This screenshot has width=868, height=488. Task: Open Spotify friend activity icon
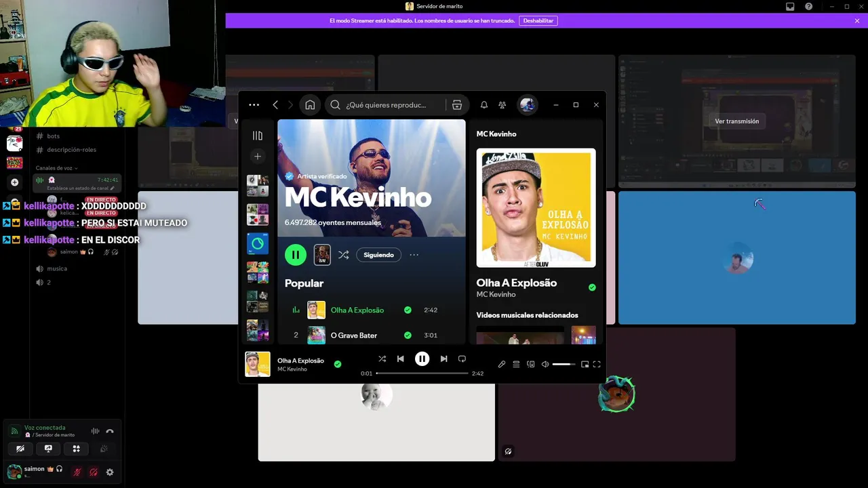pos(502,105)
